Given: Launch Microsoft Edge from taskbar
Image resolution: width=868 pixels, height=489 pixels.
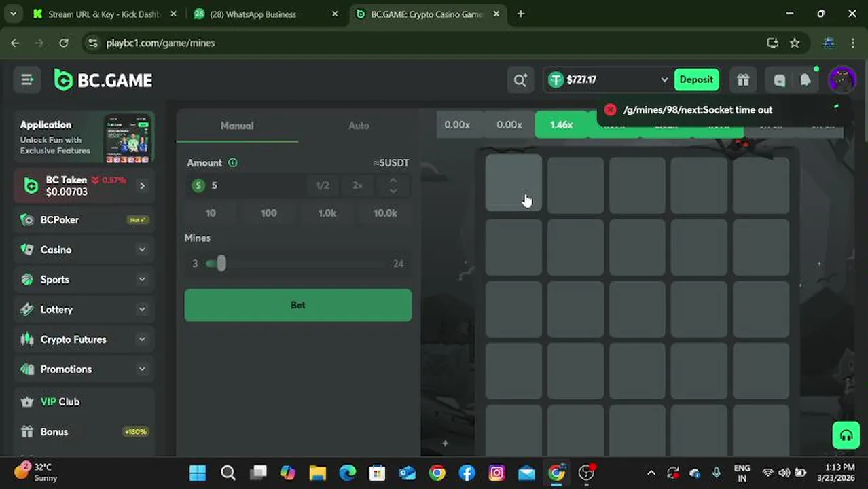Looking at the screenshot, I should click(348, 473).
